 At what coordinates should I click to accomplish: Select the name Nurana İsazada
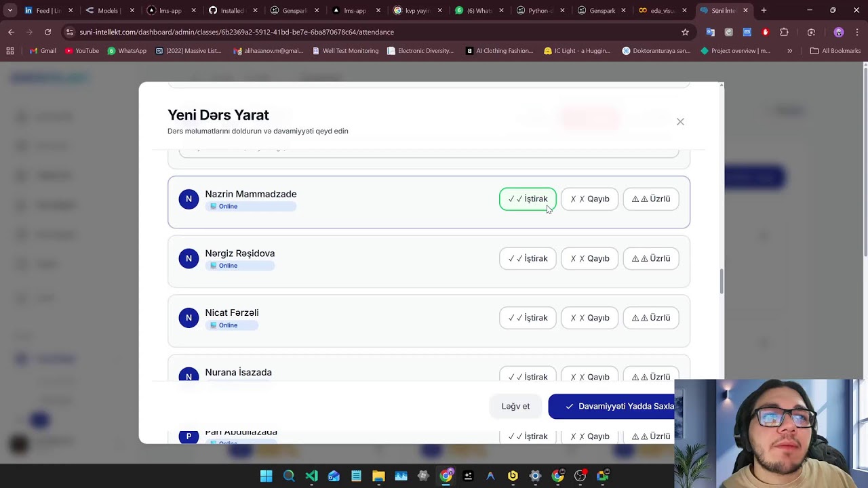point(238,372)
